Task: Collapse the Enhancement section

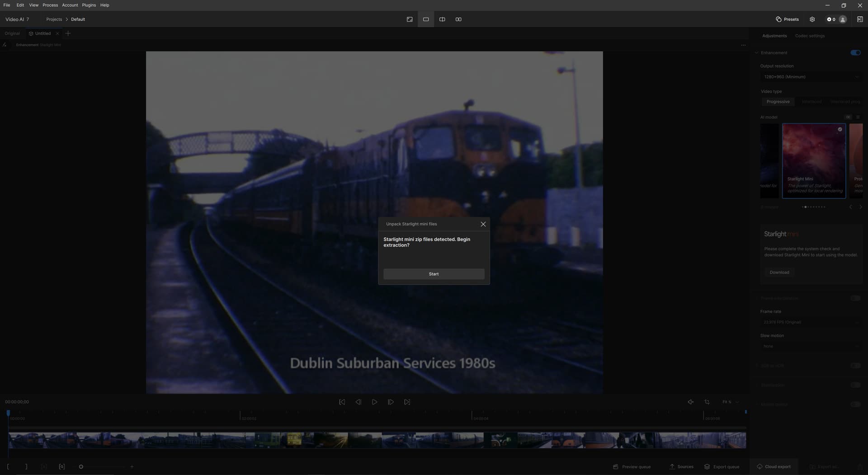Action: [x=756, y=53]
